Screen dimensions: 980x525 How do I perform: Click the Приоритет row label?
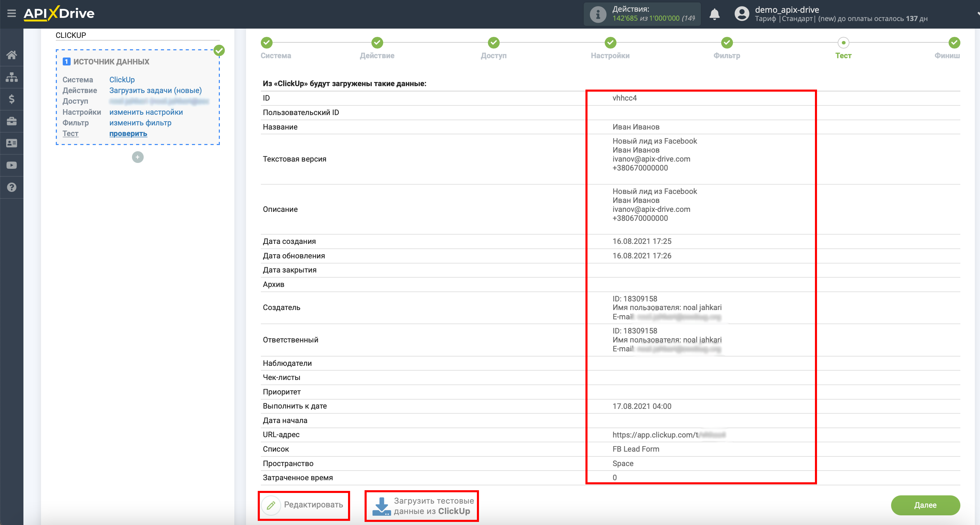[x=282, y=392]
